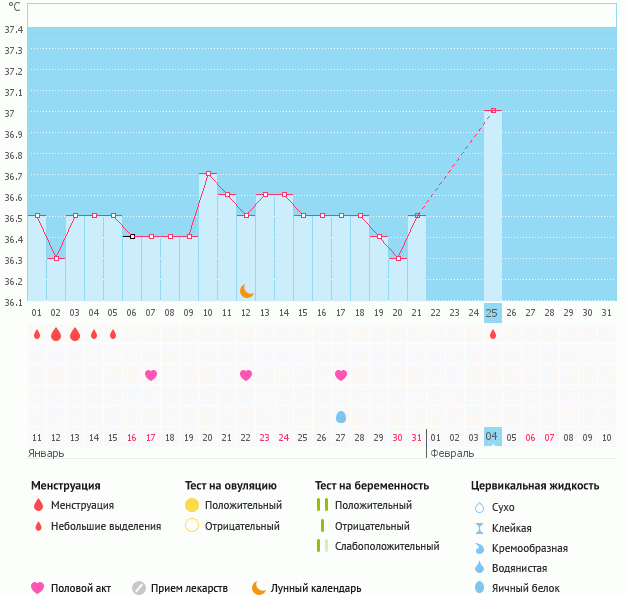Click the egg white fluid drop on cycle day 17
Viewport: 626px width, 595px height.
point(341,416)
